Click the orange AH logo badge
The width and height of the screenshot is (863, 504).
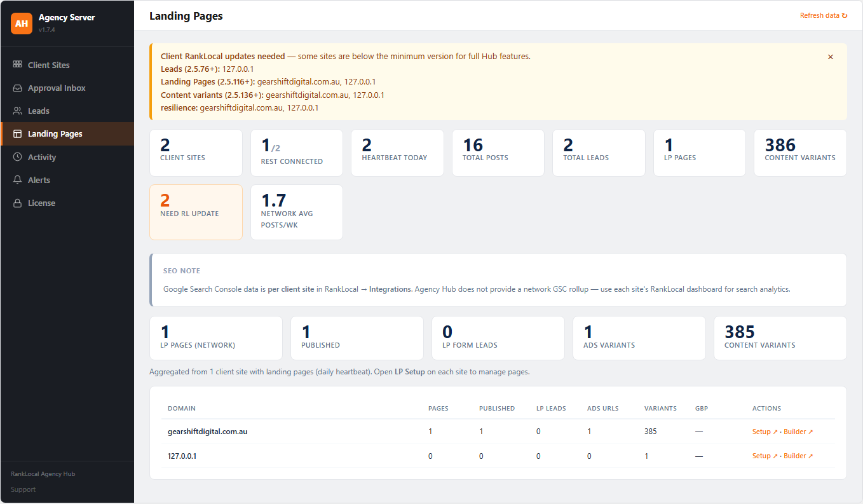pyautogui.click(x=22, y=24)
